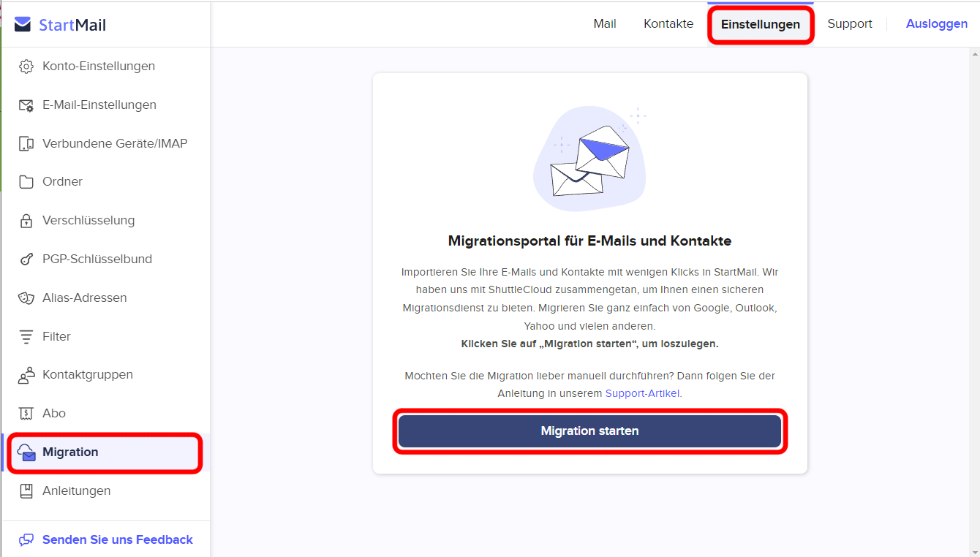980x557 pixels.
Task: Switch to the Kontakte tab
Action: [x=668, y=24]
